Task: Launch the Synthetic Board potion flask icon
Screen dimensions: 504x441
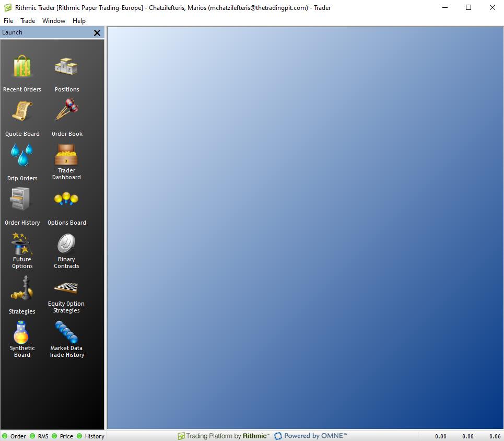Action: [x=21, y=333]
